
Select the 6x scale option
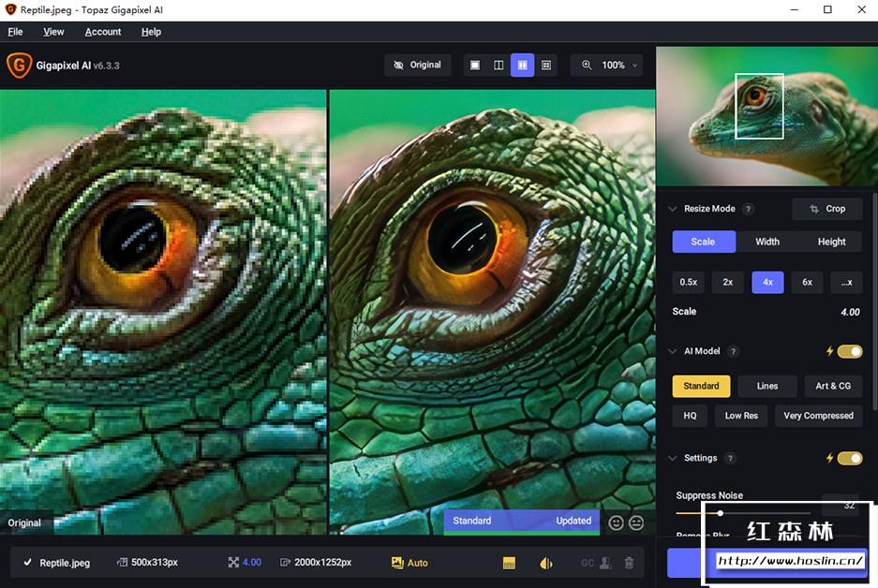[x=807, y=282]
